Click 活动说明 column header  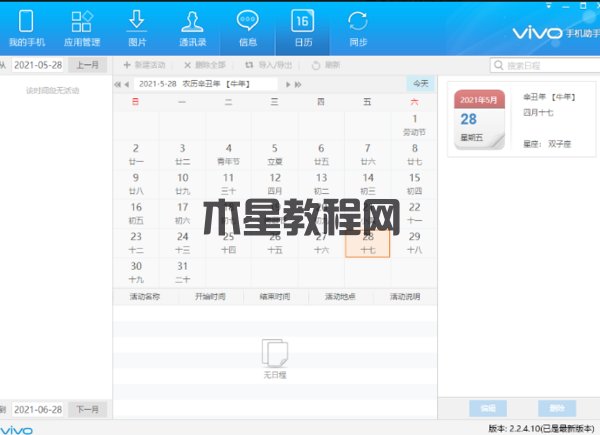405,297
